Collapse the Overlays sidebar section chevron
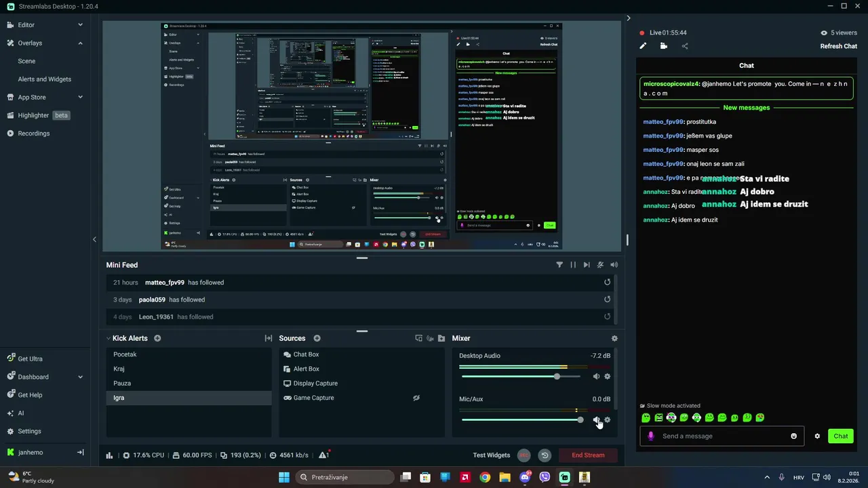 point(80,43)
